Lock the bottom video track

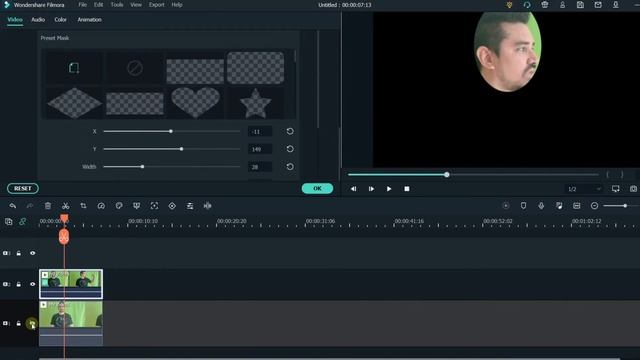click(18, 323)
